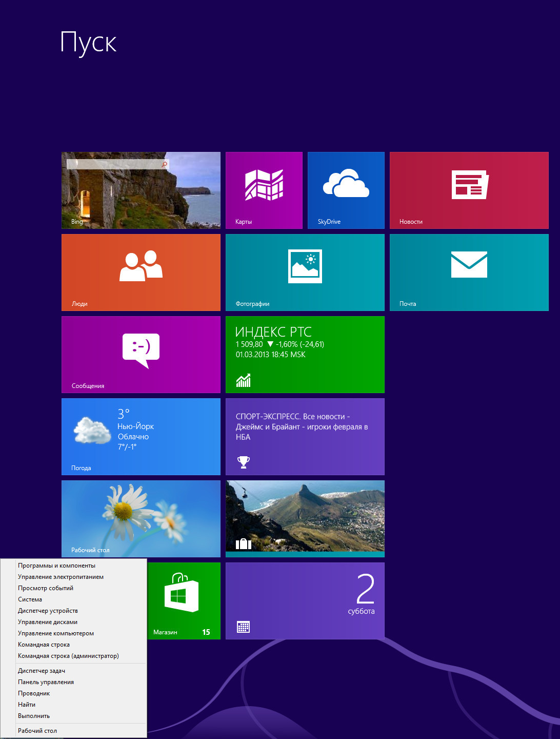Screen dimensions: 560x739
Task: Open Панель управления from the menu
Action: (46, 682)
